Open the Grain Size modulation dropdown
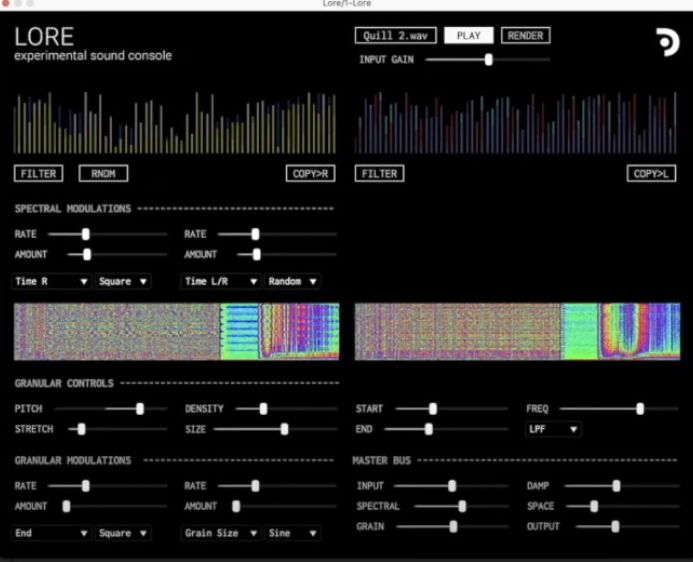The height and width of the screenshot is (562, 693). [x=221, y=533]
